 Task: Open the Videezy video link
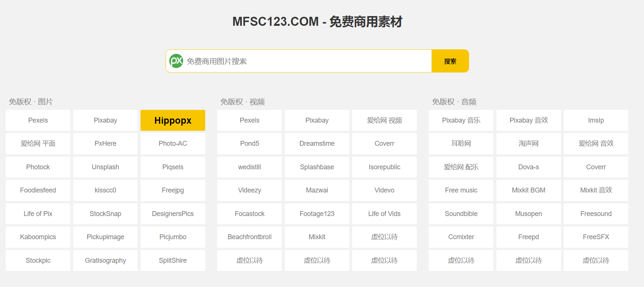coord(249,190)
